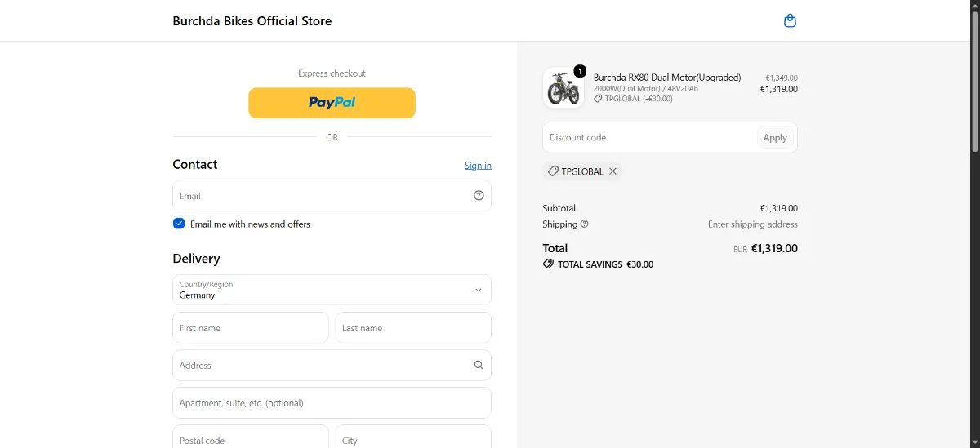This screenshot has width=980, height=448.
Task: Click the 2000W(Dual Motor) / 48V20Ah variant text
Action: pyautogui.click(x=646, y=88)
